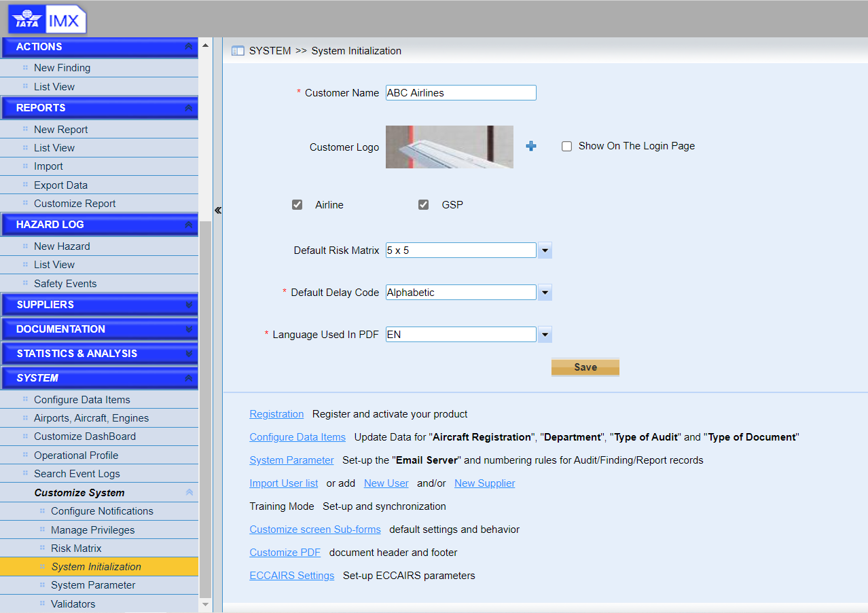This screenshot has height=613, width=868.
Task: Collapse the Customize System submenu chevron
Action: [x=189, y=493]
